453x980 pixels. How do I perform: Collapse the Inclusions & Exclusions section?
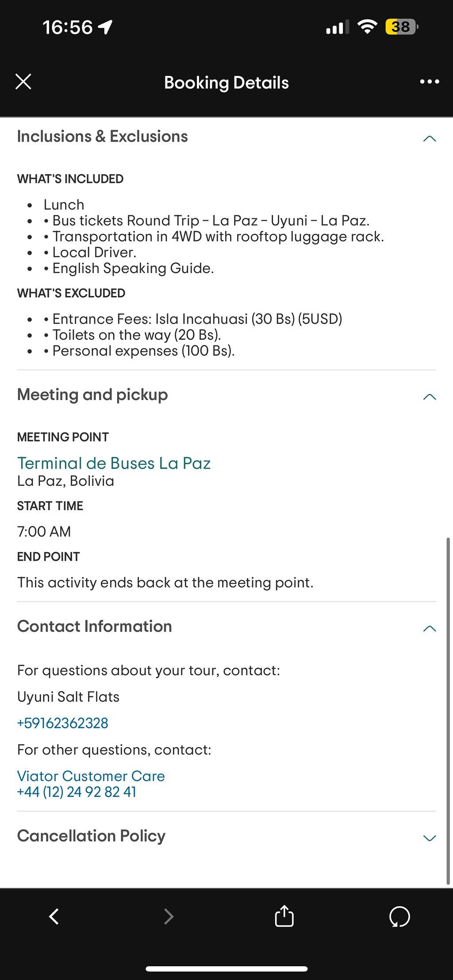click(x=430, y=139)
